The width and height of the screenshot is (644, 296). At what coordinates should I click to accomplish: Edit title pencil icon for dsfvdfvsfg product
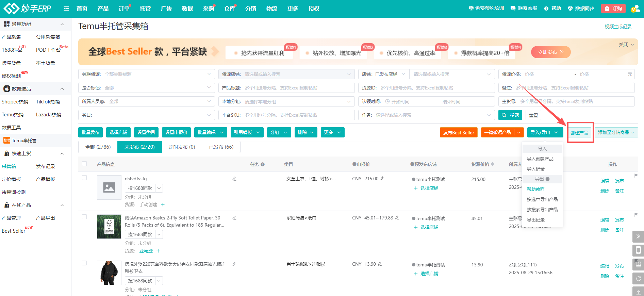[234, 179]
